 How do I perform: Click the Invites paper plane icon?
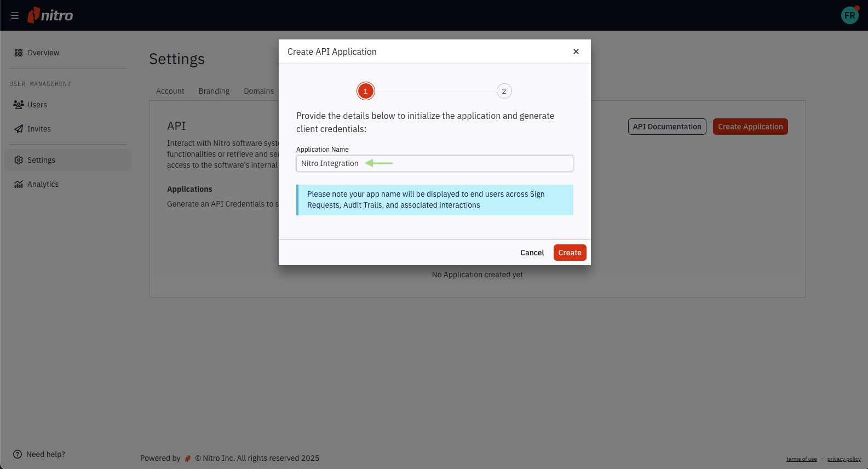pyautogui.click(x=19, y=129)
